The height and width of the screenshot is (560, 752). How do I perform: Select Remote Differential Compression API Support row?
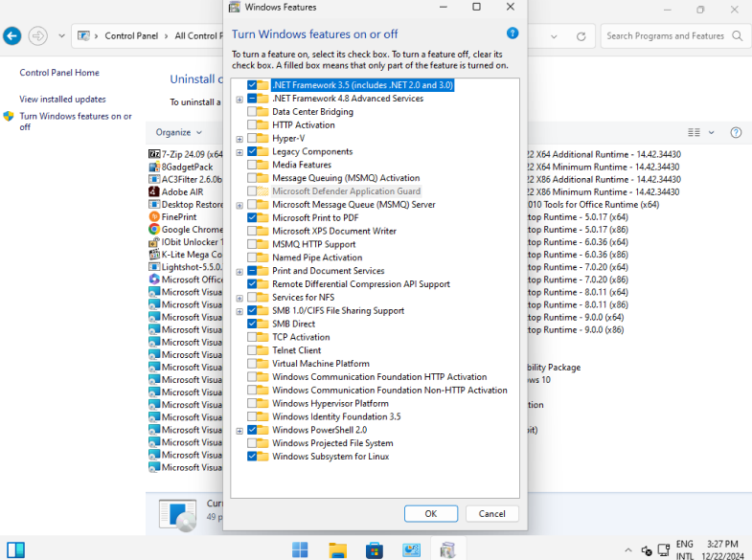pos(361,284)
